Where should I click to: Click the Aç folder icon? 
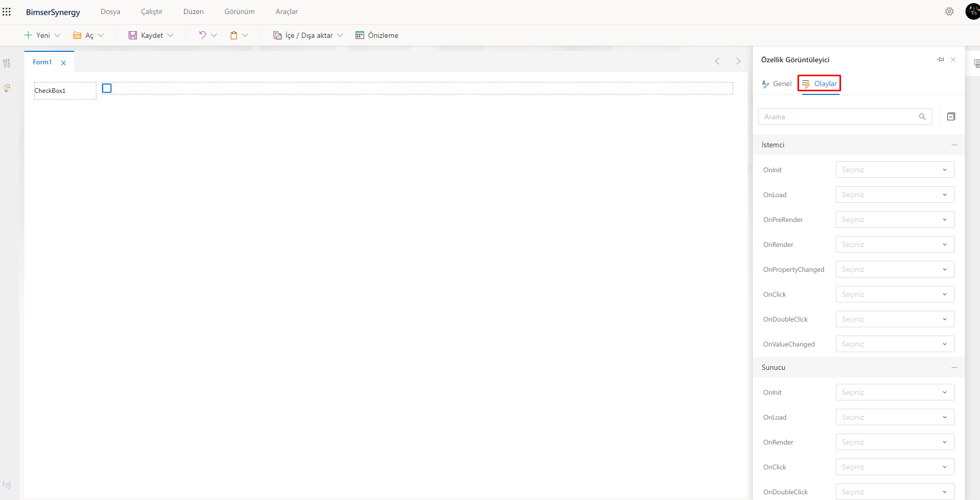point(77,35)
